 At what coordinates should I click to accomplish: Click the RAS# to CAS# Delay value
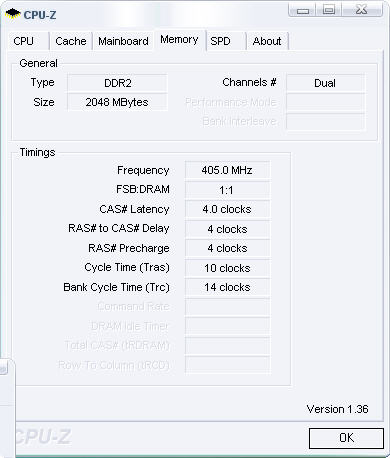click(227, 229)
